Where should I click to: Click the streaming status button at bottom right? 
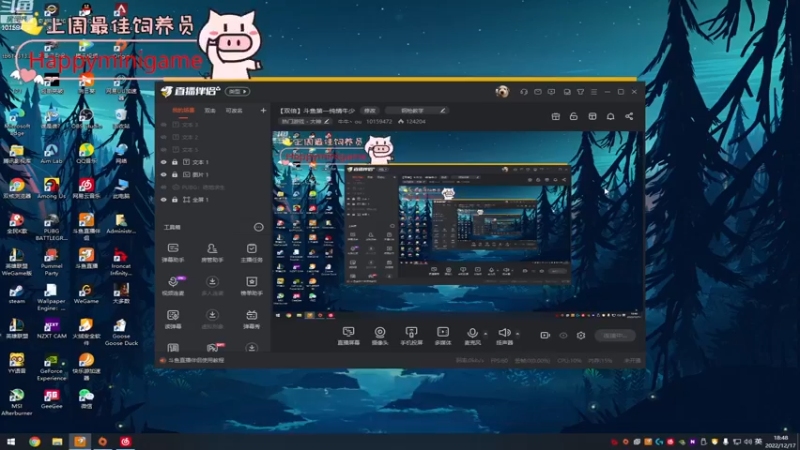(x=615, y=335)
